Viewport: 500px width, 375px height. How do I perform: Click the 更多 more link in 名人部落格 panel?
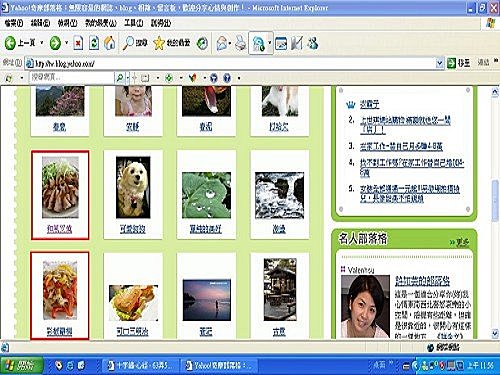click(463, 242)
